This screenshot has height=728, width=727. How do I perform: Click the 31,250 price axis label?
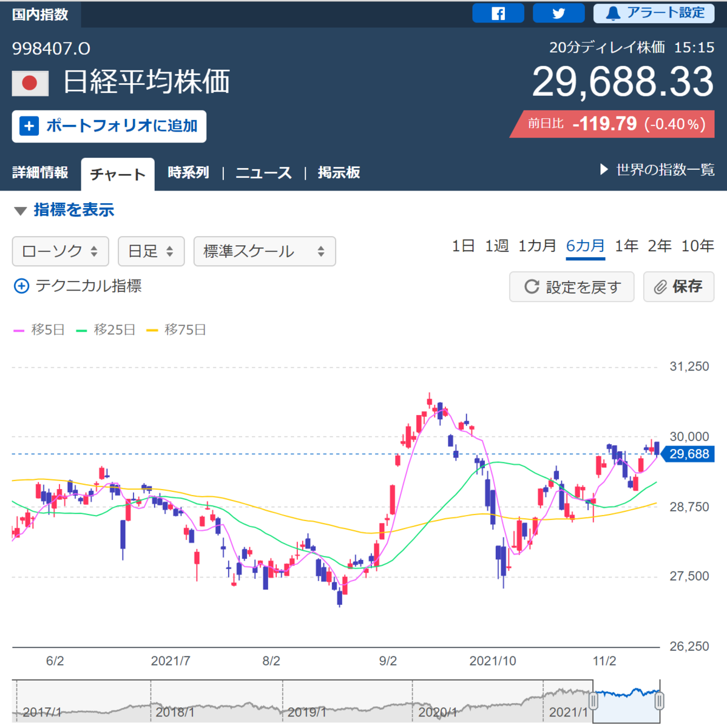coord(689,366)
